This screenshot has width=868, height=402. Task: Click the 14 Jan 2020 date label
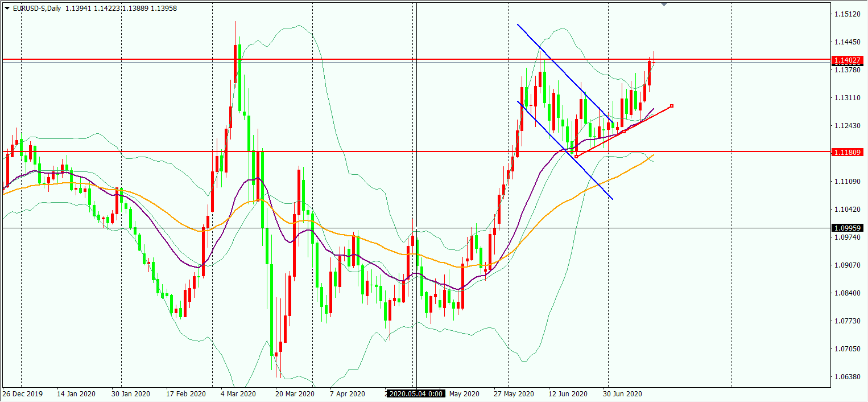(x=76, y=394)
